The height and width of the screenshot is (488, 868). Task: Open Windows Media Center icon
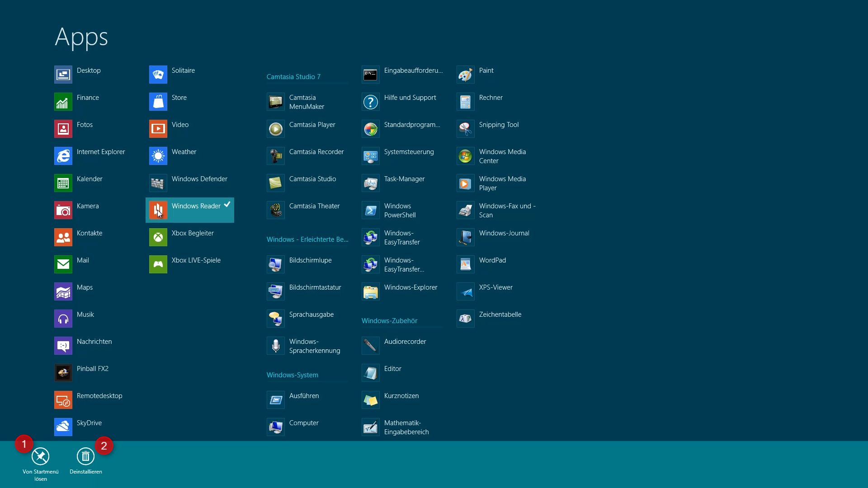pyautogui.click(x=466, y=156)
